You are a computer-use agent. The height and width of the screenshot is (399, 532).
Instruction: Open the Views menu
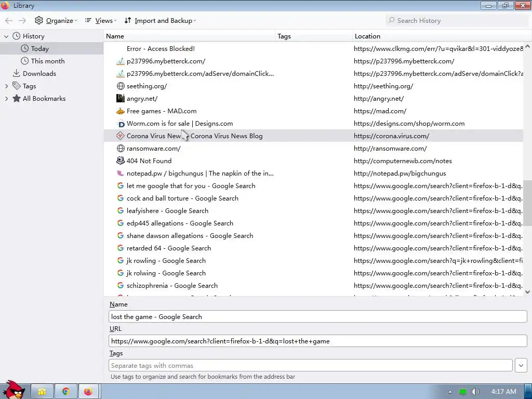(x=100, y=21)
